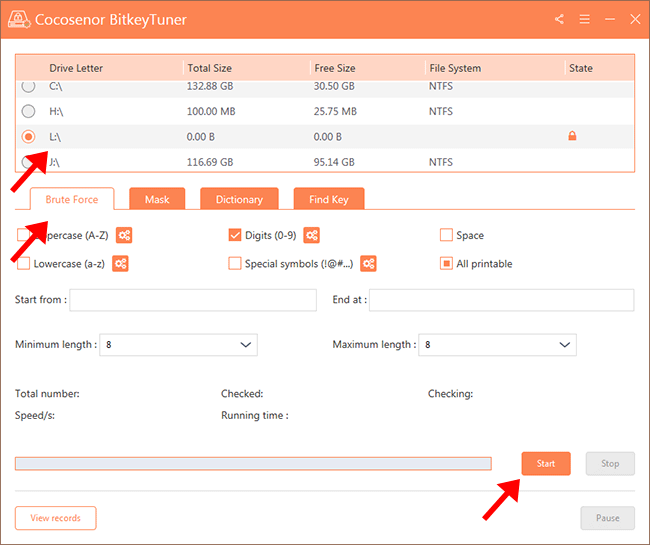Open Uppercase (A-Z) character settings icon
The image size is (650, 545).
click(124, 235)
